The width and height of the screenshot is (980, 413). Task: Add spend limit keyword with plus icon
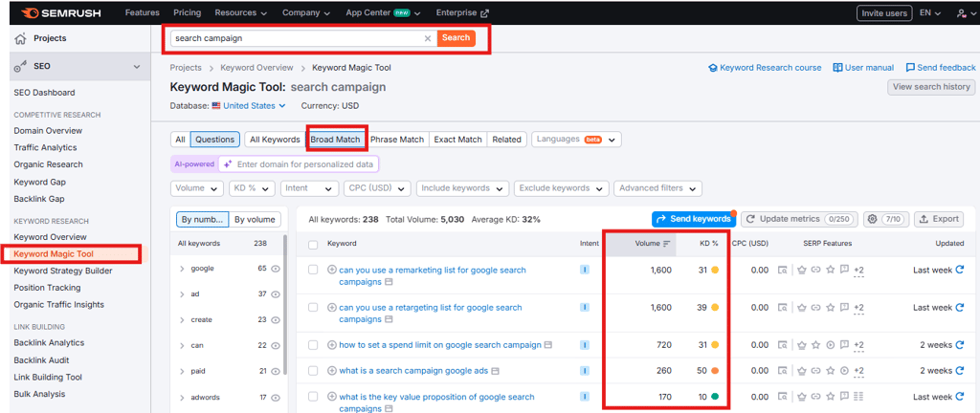(332, 345)
